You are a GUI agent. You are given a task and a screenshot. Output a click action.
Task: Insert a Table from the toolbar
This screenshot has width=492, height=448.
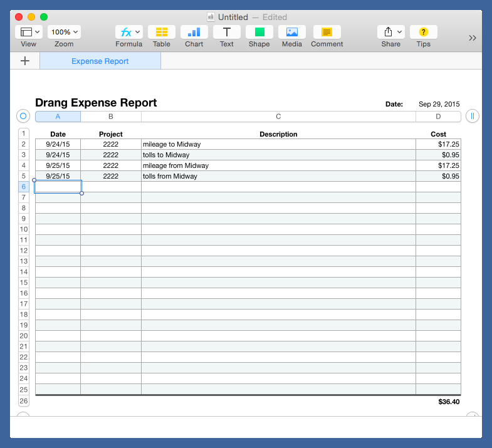(162, 32)
